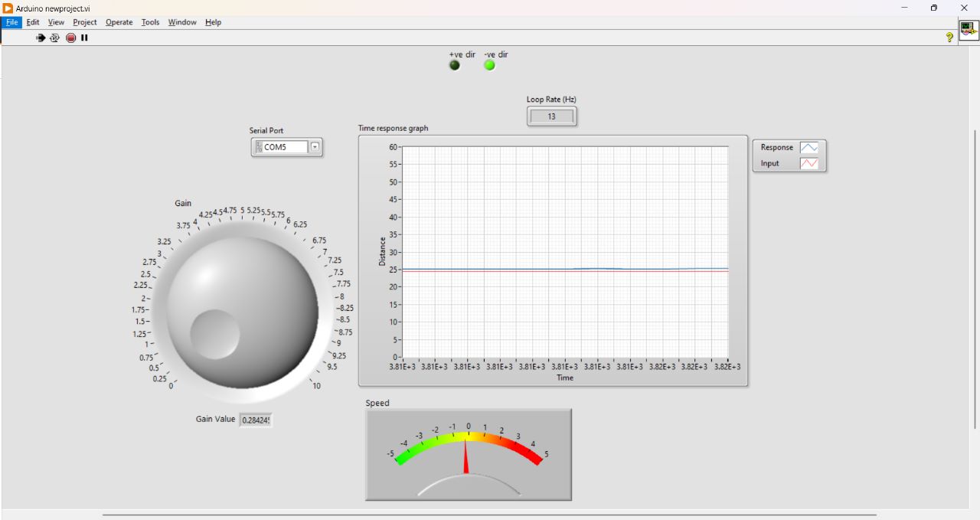Image resolution: width=980 pixels, height=520 pixels.
Task: Click the Serial Port label
Action: [266, 131]
